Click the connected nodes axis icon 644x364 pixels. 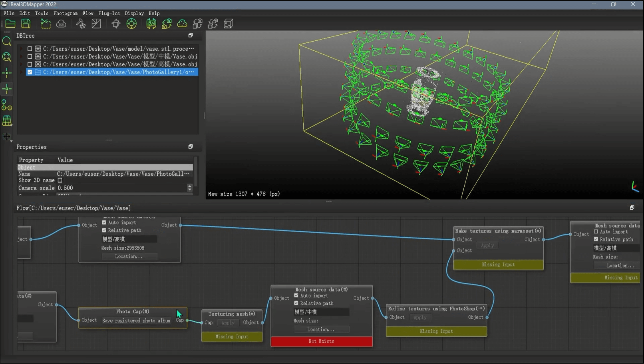point(7,105)
